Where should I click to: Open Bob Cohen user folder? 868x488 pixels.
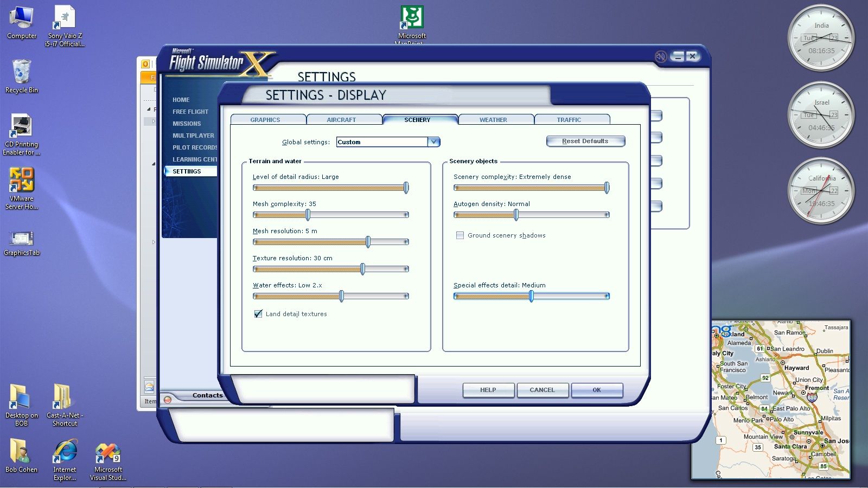(x=21, y=455)
